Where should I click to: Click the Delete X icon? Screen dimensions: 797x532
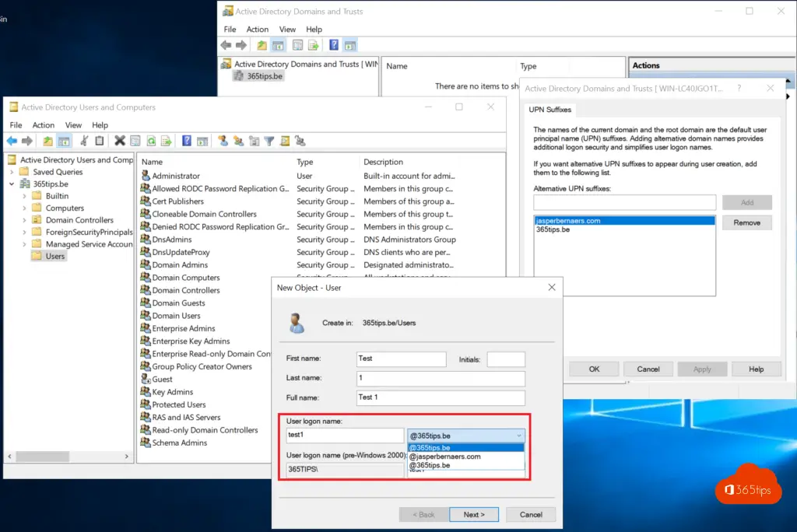pos(120,141)
